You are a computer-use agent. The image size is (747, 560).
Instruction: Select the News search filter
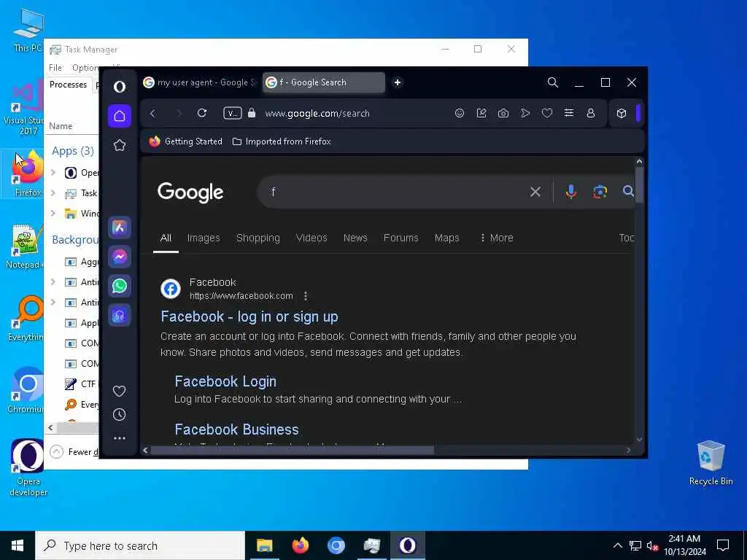pos(355,238)
